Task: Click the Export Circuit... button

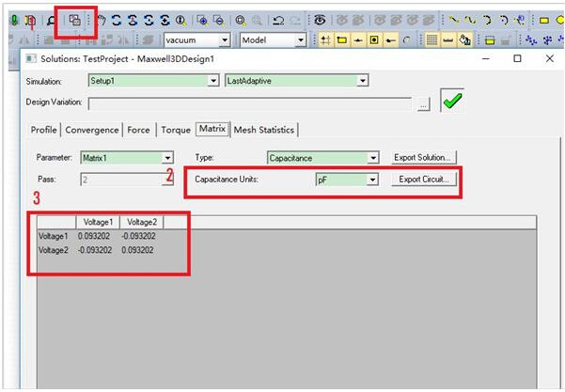Action: coord(424,179)
